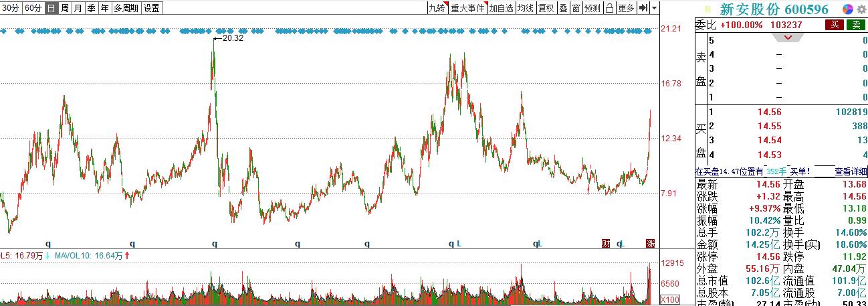The height and width of the screenshot is (306, 868).
Task: Select buy level 3 price 14.54
Action: [770, 140]
